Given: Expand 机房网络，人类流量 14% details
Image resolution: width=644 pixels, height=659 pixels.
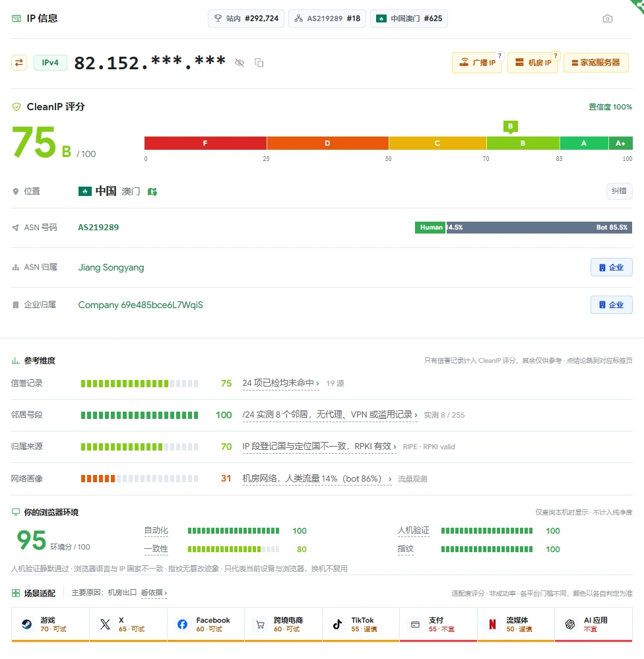Looking at the screenshot, I should 317,479.
